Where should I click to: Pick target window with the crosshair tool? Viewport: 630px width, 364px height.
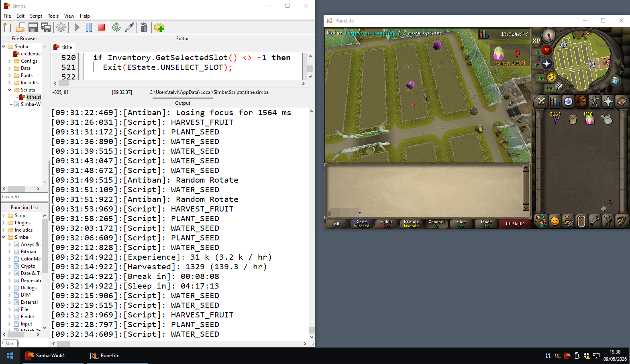116,27
